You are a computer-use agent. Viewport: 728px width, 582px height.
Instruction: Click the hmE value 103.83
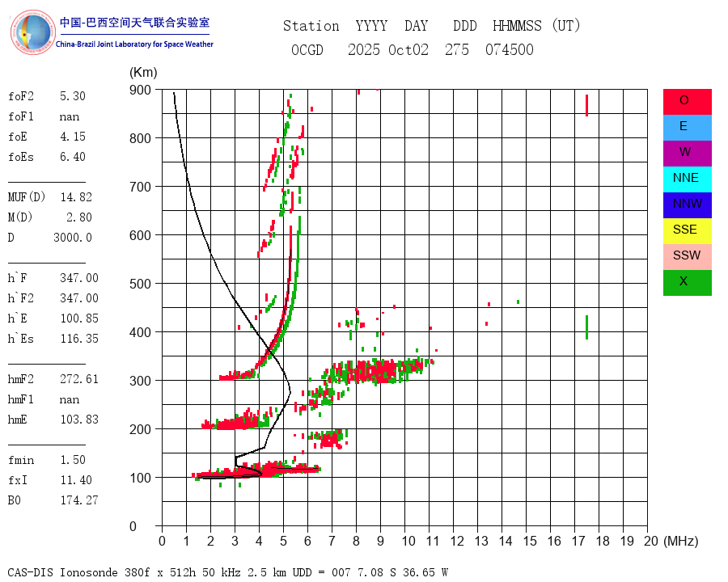pyautogui.click(x=79, y=420)
